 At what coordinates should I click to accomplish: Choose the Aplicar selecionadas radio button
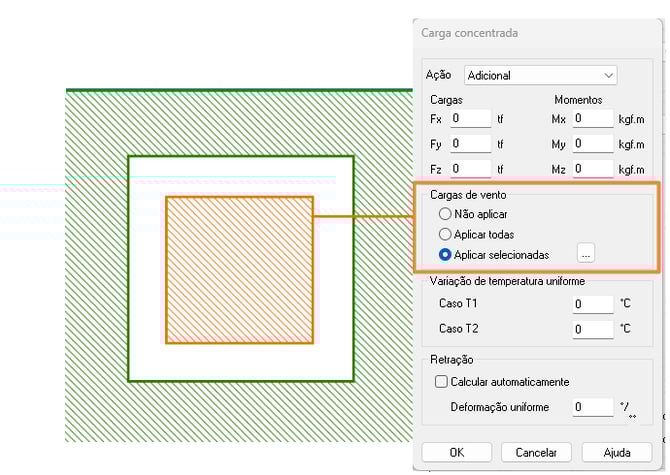pos(446,255)
